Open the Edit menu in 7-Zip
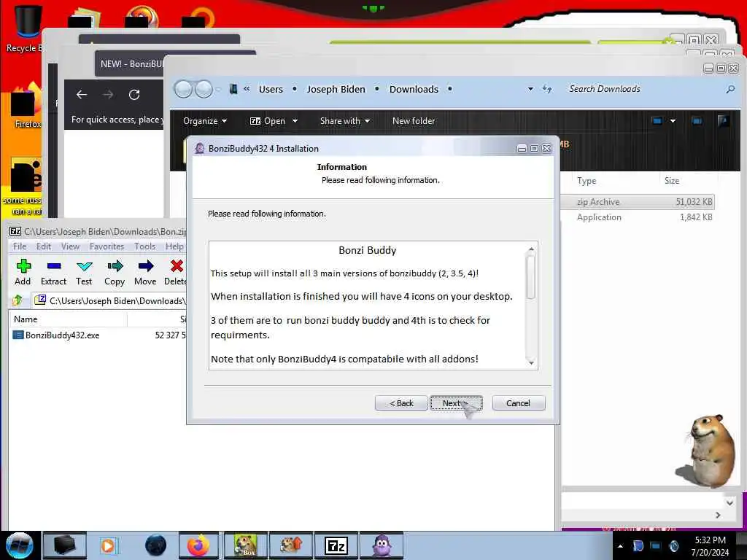 43,246
